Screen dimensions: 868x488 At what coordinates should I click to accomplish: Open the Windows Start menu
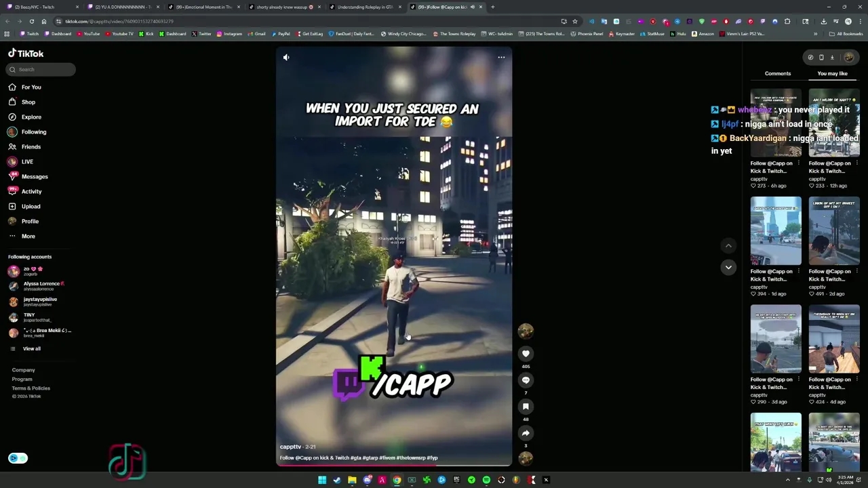(x=322, y=480)
